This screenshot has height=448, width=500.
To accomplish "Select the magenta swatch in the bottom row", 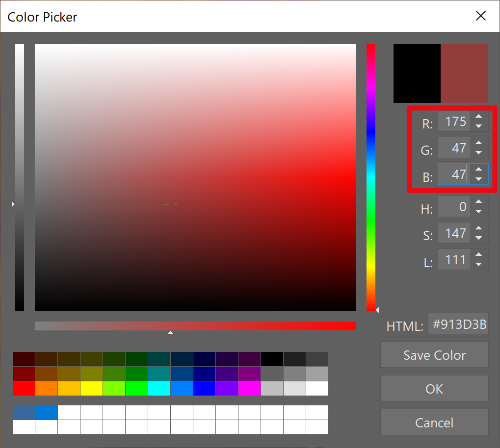I will point(249,388).
